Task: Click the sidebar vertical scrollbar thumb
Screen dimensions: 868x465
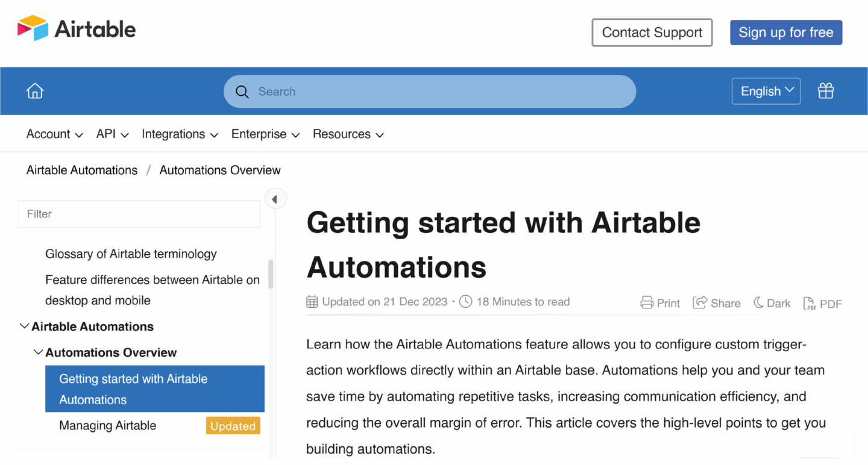Action: click(x=271, y=274)
